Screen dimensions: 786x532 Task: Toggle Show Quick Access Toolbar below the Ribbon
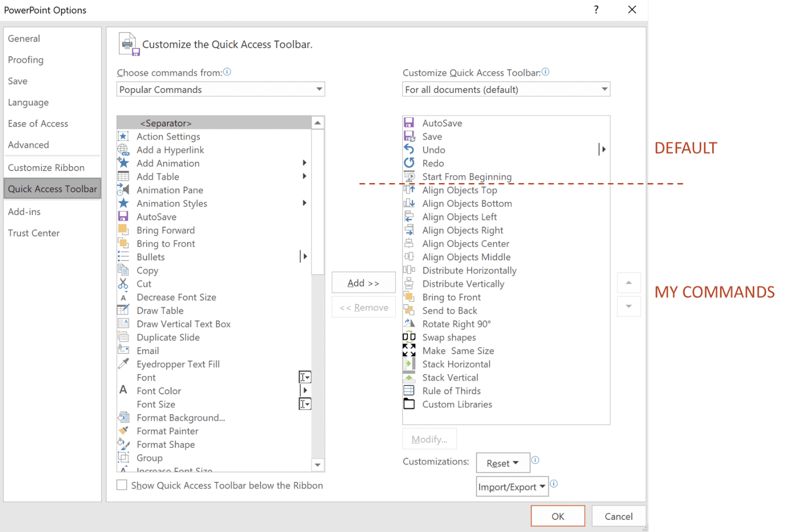point(122,485)
